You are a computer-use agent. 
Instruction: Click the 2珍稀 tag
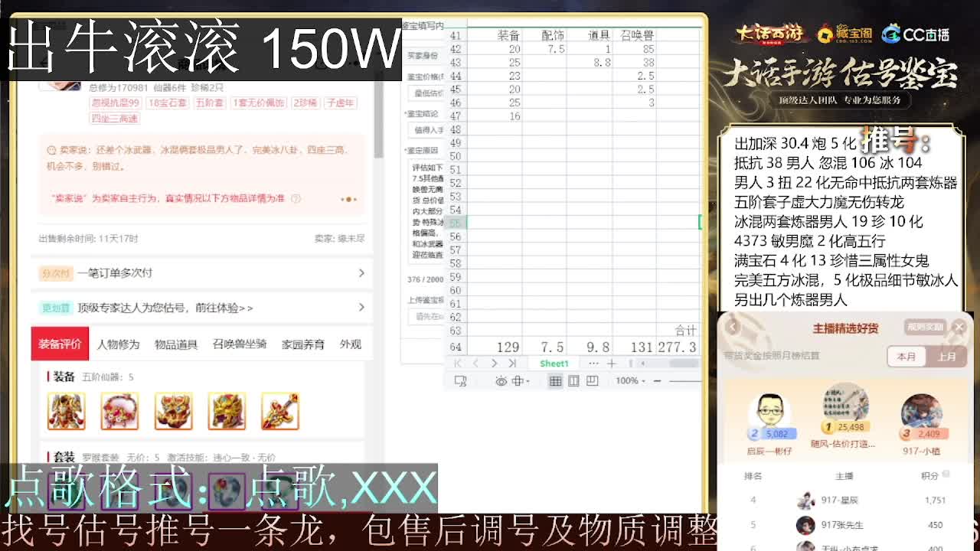305,103
